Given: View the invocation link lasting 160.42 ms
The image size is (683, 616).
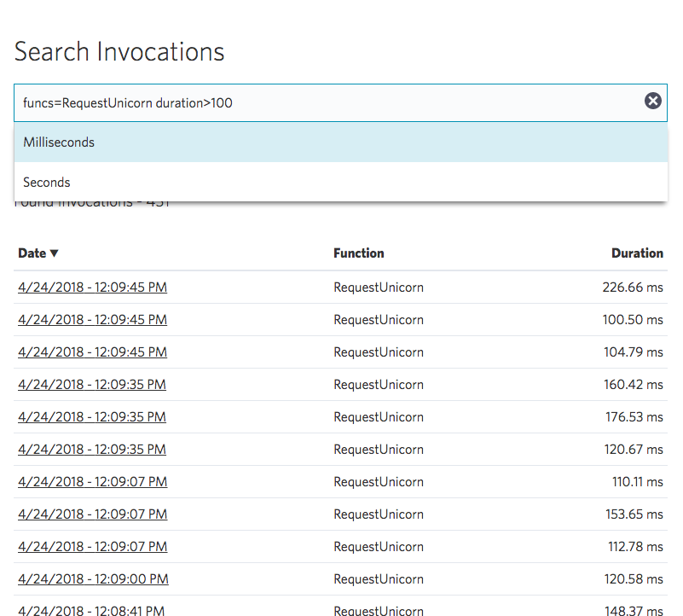Looking at the screenshot, I should pyautogui.click(x=92, y=385).
